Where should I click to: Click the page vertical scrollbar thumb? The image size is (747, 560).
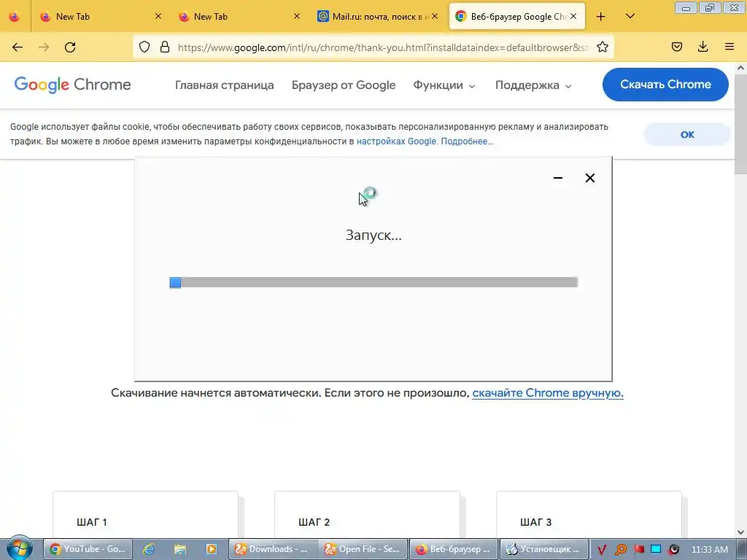click(x=741, y=124)
